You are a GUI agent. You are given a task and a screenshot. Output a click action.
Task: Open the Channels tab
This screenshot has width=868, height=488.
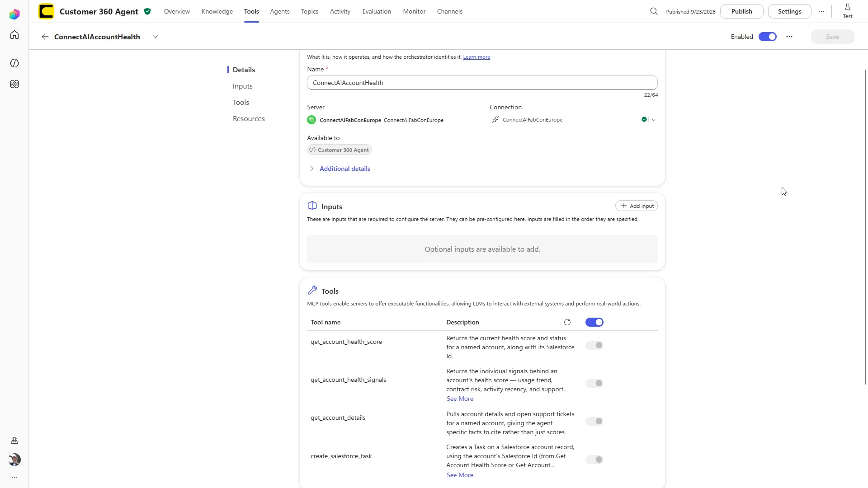[450, 11]
